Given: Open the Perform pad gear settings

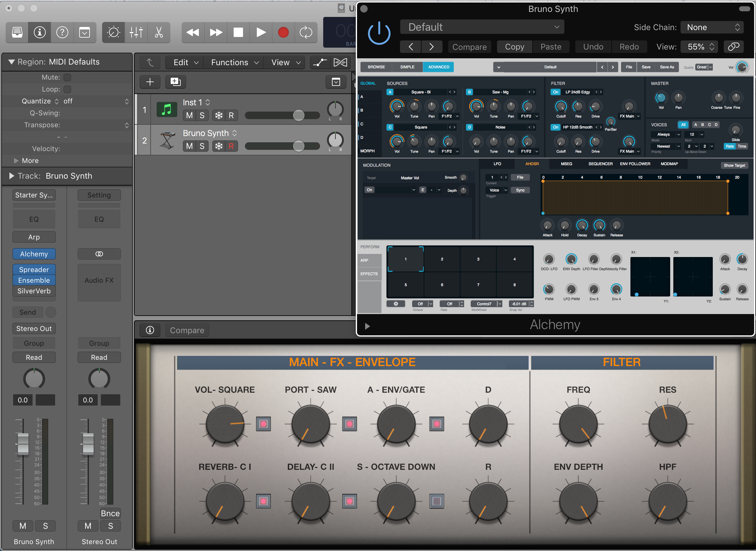Looking at the screenshot, I should [x=396, y=304].
